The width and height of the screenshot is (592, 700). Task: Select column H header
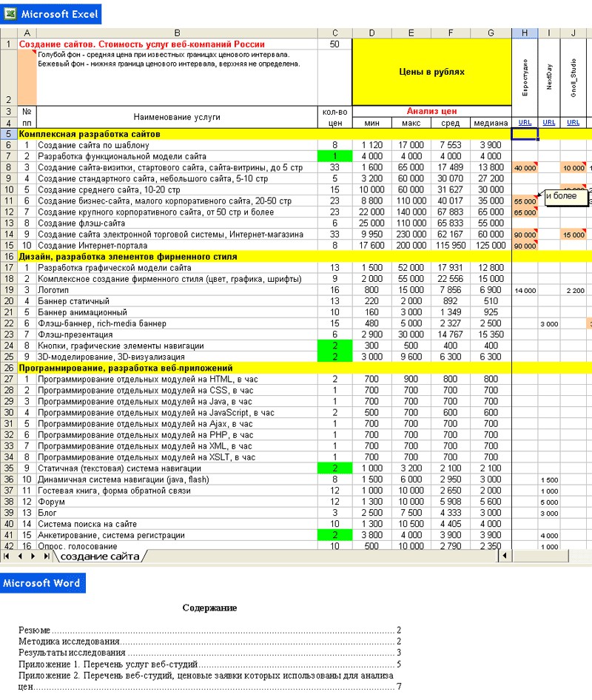525,33
